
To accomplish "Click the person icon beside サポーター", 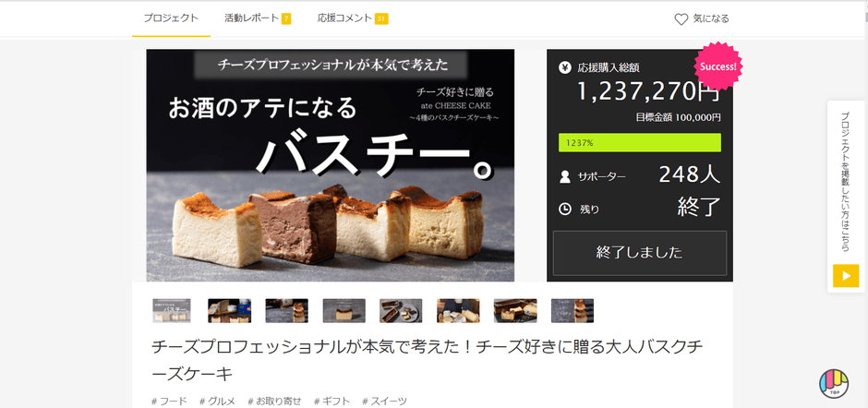I will coord(564,176).
